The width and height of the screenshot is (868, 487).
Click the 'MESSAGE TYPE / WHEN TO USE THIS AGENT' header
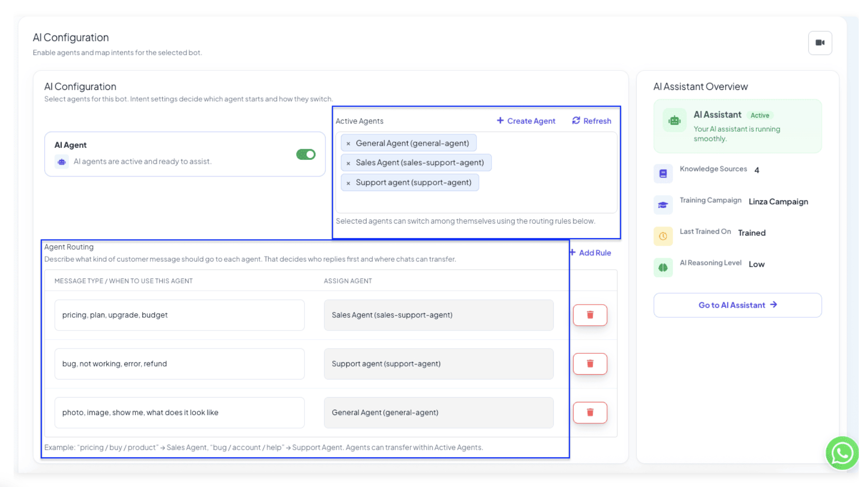pos(123,281)
